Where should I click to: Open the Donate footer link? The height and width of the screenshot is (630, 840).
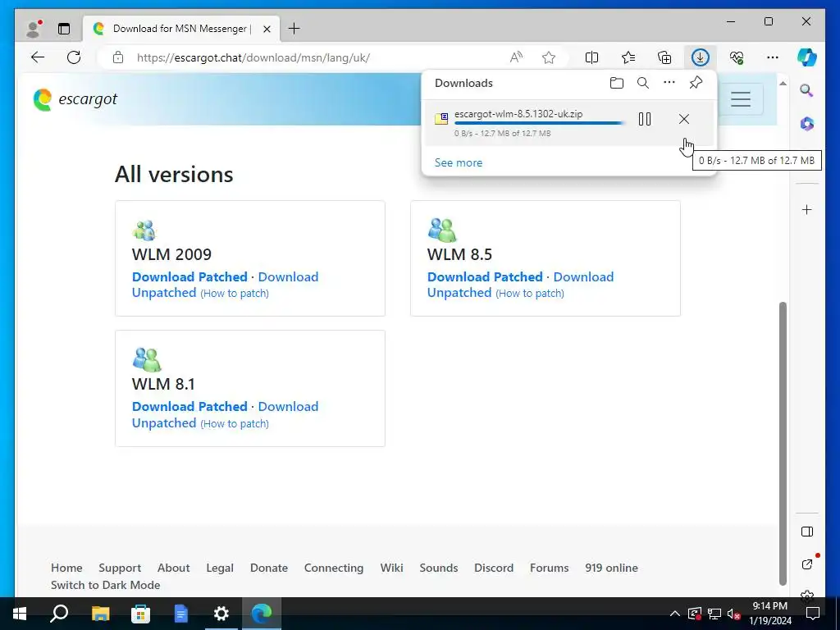(269, 568)
